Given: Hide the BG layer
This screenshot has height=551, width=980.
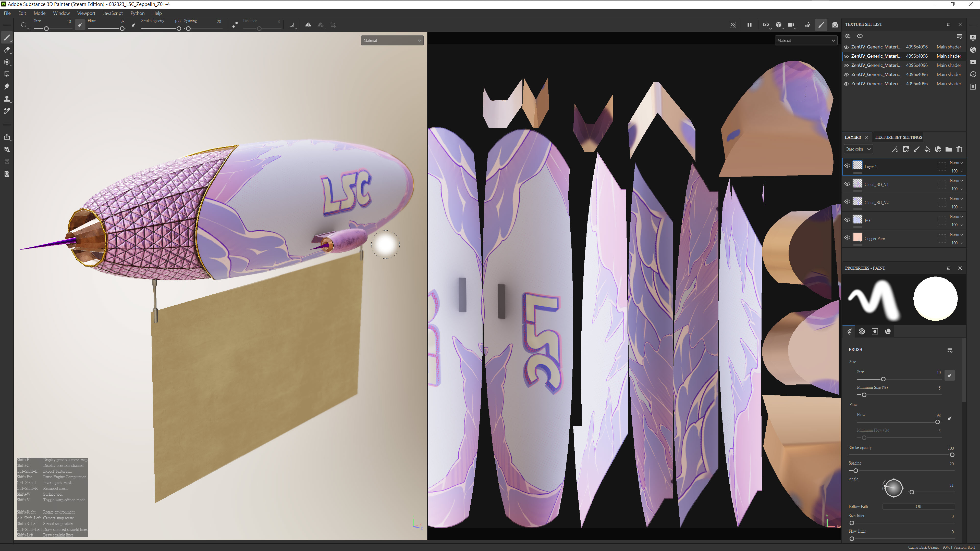Looking at the screenshot, I should [847, 220].
